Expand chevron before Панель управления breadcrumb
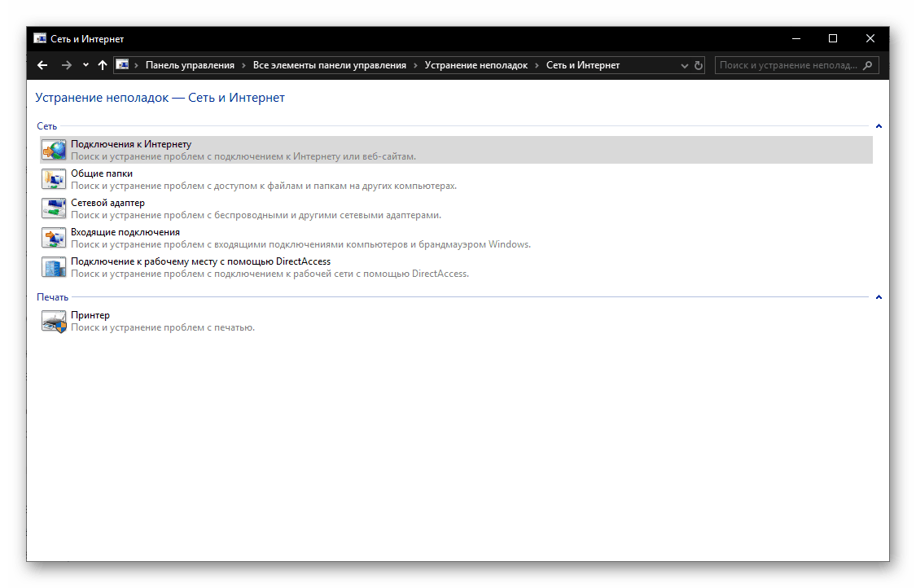Image resolution: width=916 pixels, height=588 pixels. (137, 65)
